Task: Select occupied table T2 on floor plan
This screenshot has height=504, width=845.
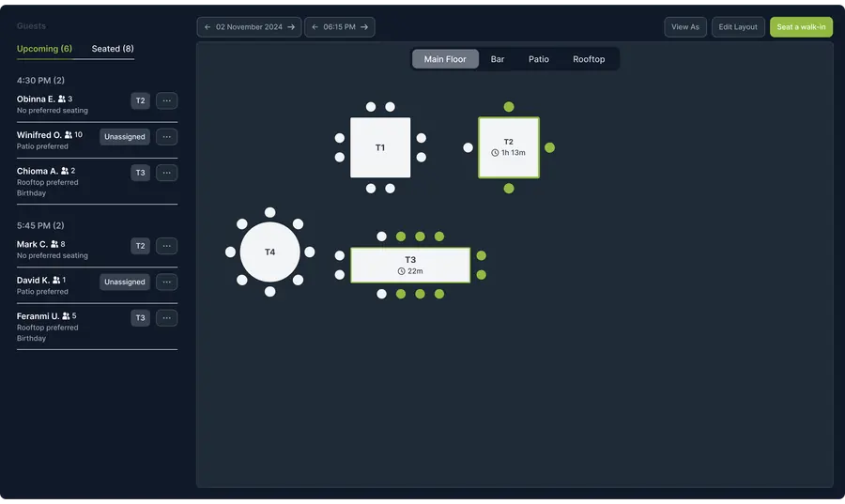Action: click(509, 147)
